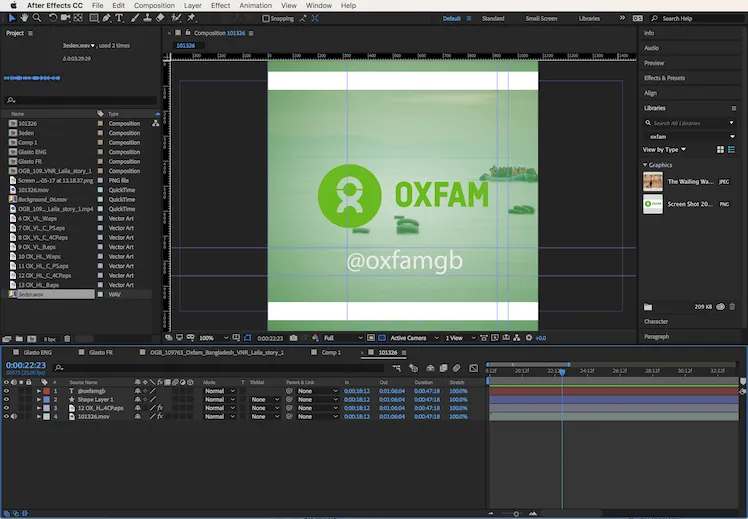
Task: Switch to the Standard workspace
Action: pyautogui.click(x=493, y=19)
